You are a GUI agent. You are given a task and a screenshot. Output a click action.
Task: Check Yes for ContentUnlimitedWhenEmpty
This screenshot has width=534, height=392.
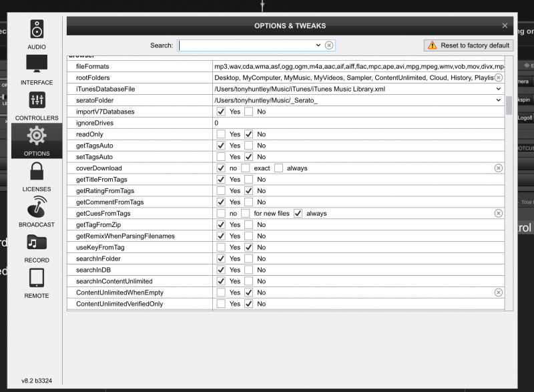click(x=221, y=292)
